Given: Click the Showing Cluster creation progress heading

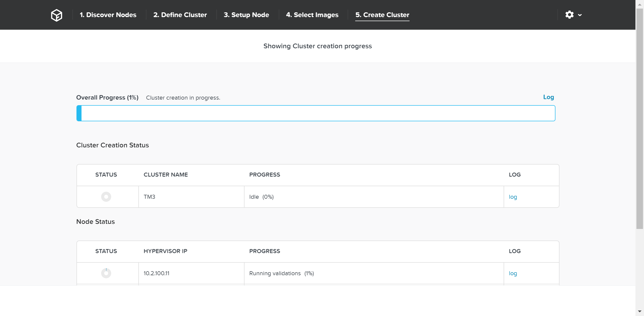Looking at the screenshot, I should (x=317, y=46).
